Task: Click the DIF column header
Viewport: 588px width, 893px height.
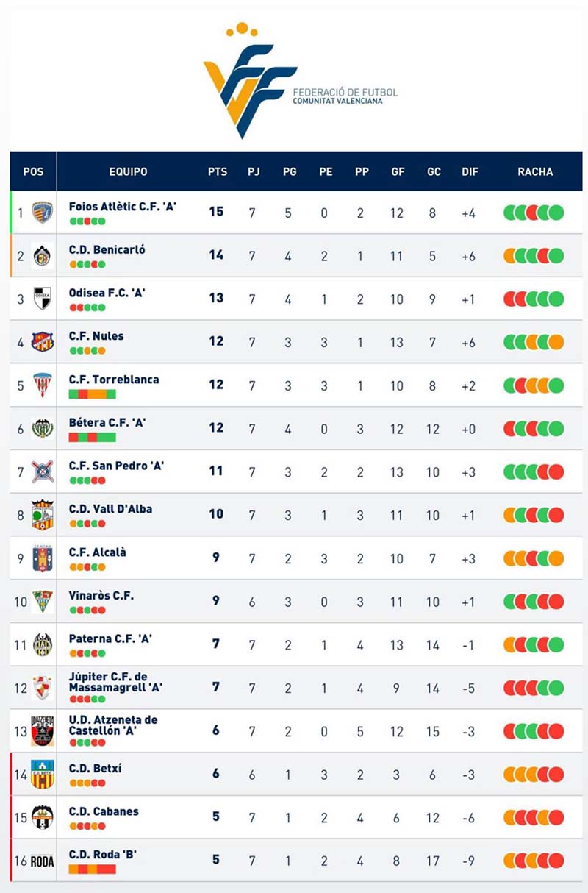Action: tap(470, 171)
